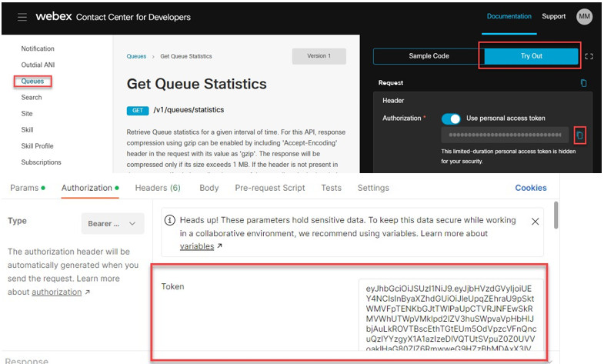Click the Get Queue Statistics heading
Viewport: 604px width, 364px height.
196,84
